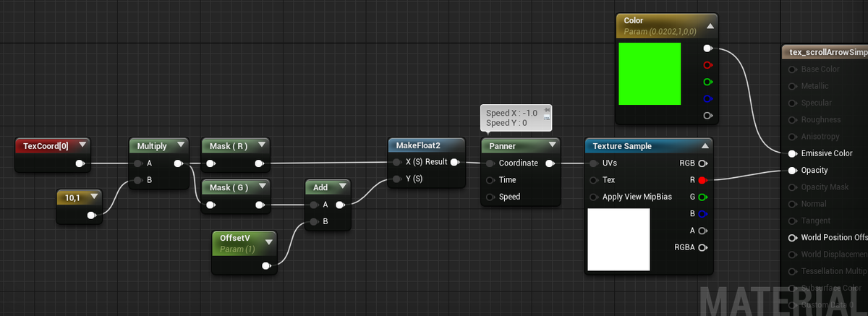Screen dimensions: 868x316
Task: Select the tex_scrollArrowSimp material node title
Action: click(829, 52)
